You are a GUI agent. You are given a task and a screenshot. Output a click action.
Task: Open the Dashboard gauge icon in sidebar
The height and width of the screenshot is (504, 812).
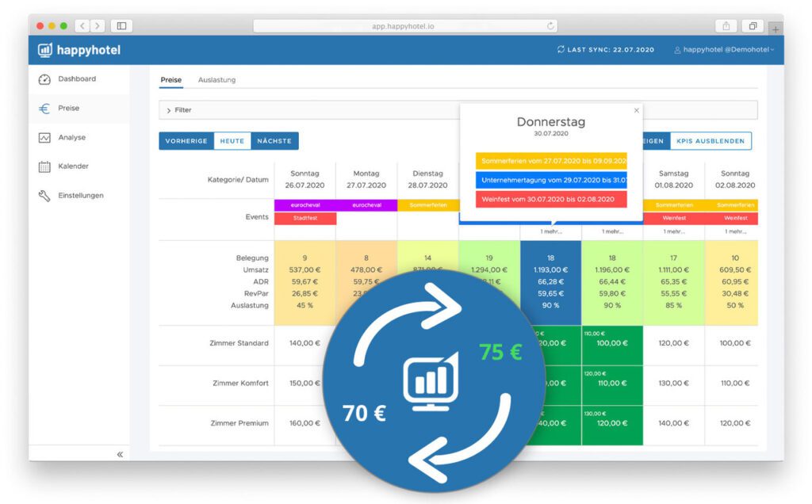click(44, 79)
